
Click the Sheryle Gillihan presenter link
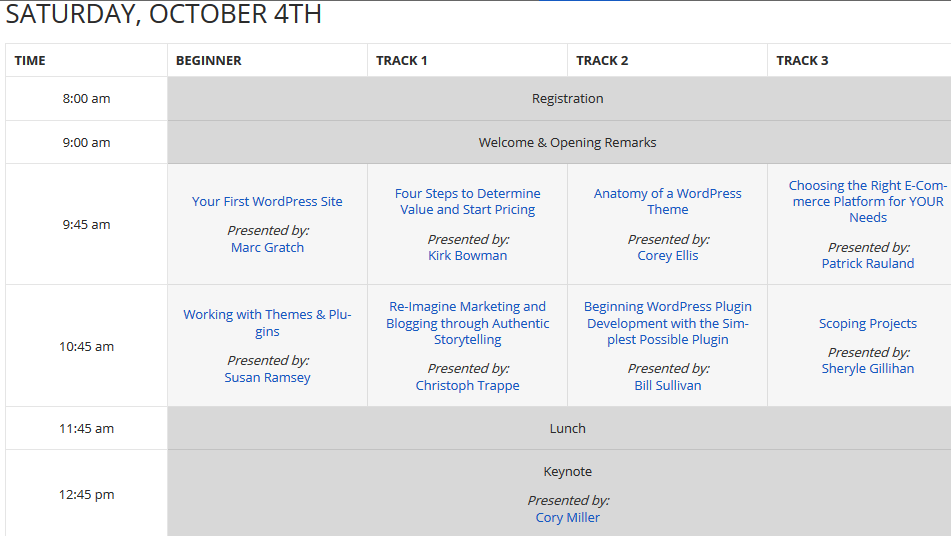coord(867,368)
